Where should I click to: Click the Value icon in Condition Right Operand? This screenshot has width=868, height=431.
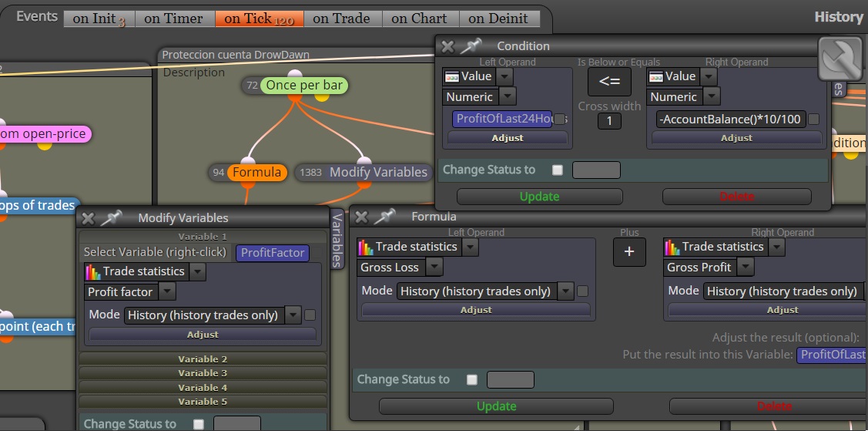pyautogui.click(x=656, y=76)
